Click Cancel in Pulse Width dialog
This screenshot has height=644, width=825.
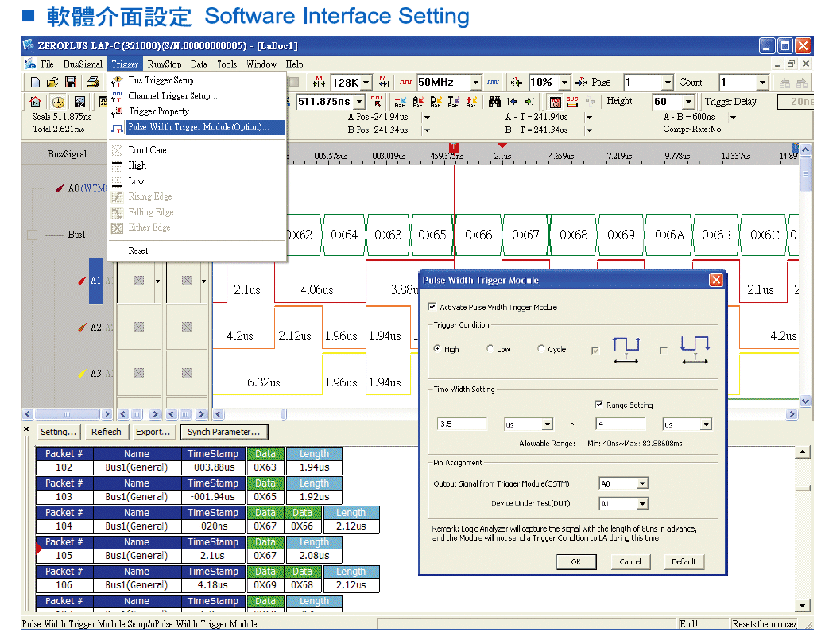[630, 562]
